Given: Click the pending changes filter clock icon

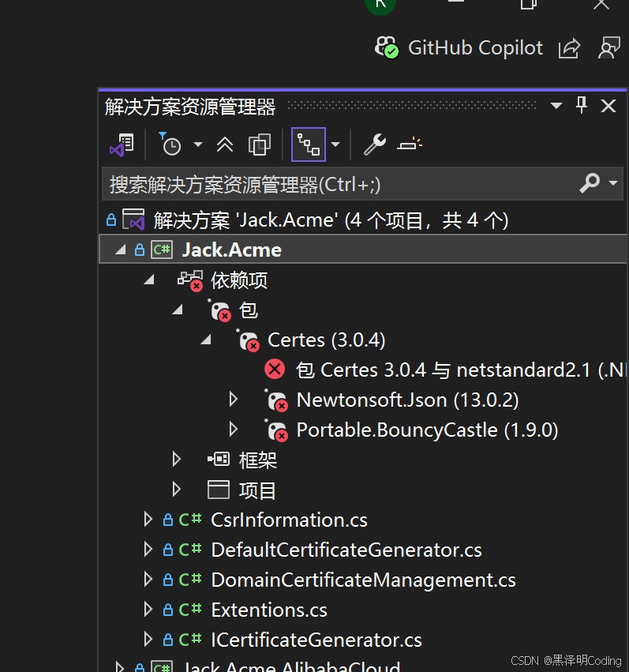Looking at the screenshot, I should [x=170, y=144].
